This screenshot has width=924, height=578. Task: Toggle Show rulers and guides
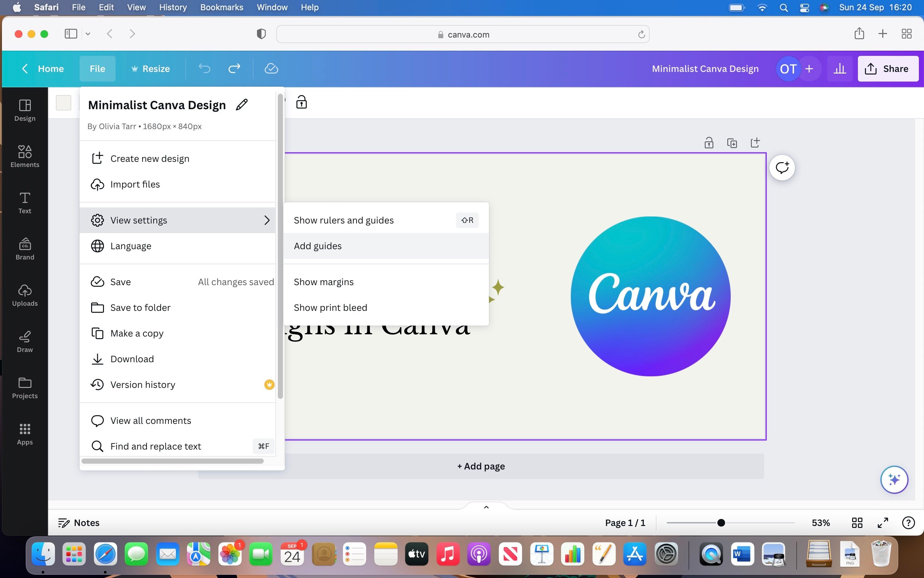pyautogui.click(x=386, y=220)
